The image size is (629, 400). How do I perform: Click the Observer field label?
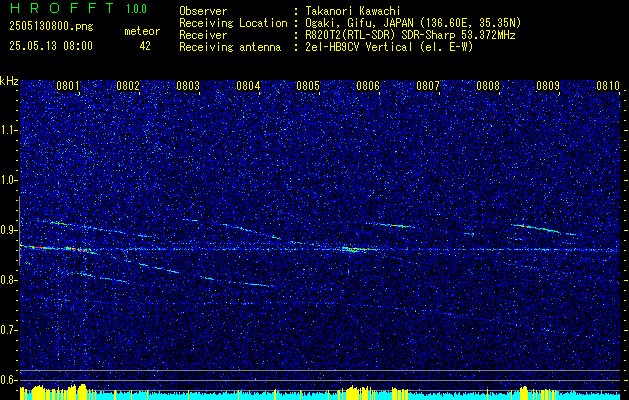click(x=203, y=11)
